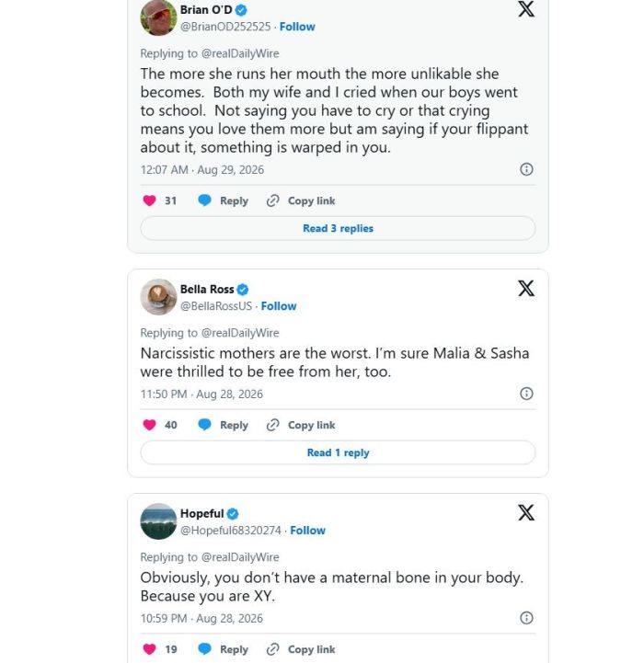This screenshot has height=663, width=644.
Task: Expand Read 3 replies
Action: click(x=338, y=228)
